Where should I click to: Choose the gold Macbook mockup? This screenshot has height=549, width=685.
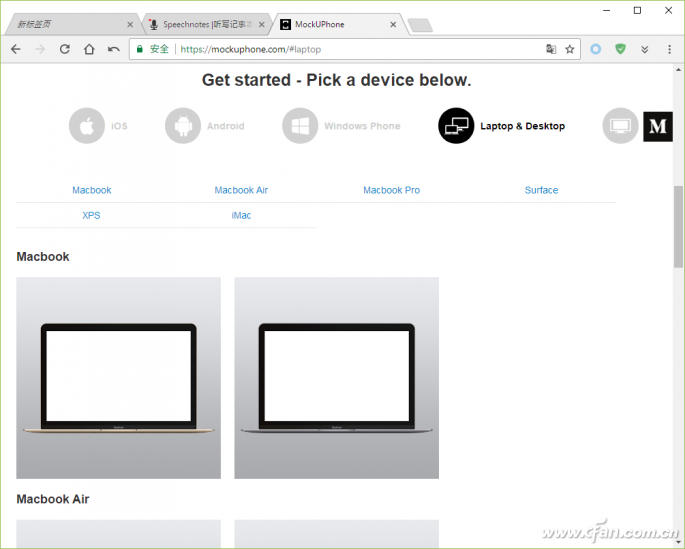click(118, 378)
